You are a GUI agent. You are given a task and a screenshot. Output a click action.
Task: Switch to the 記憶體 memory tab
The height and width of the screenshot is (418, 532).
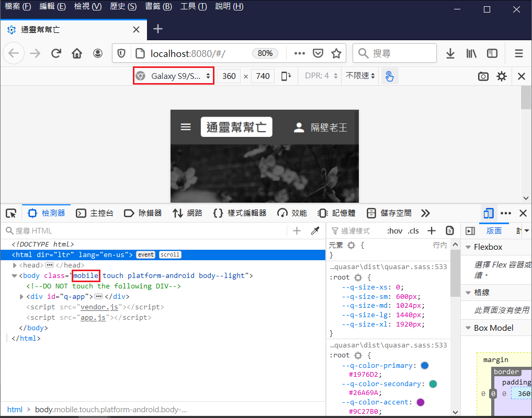(x=336, y=213)
